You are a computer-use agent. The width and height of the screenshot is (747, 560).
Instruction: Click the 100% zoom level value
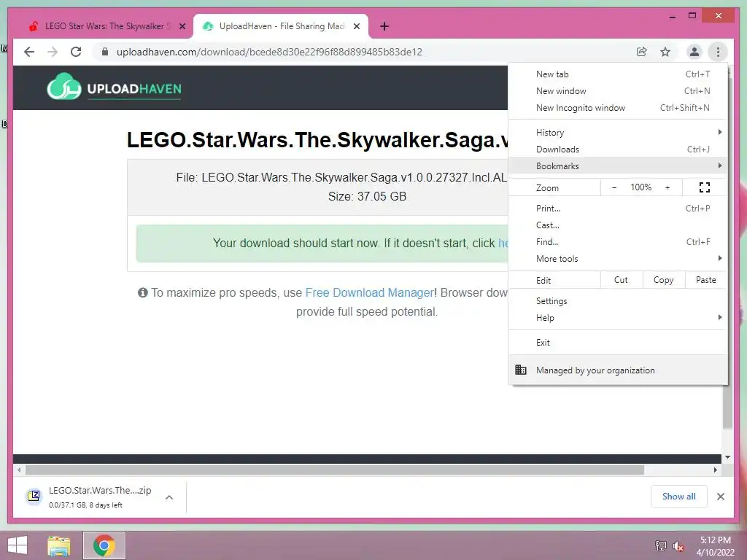(640, 187)
